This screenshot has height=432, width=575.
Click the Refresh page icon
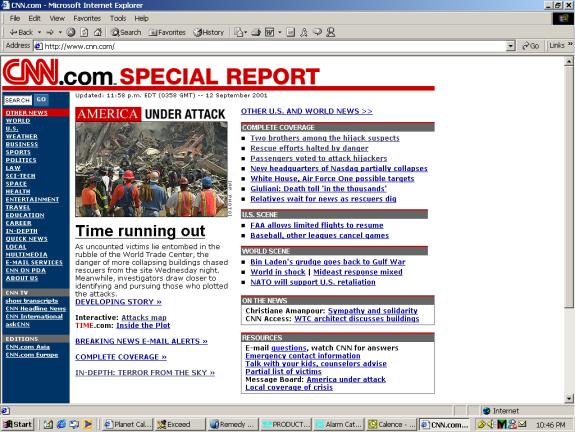click(84, 32)
